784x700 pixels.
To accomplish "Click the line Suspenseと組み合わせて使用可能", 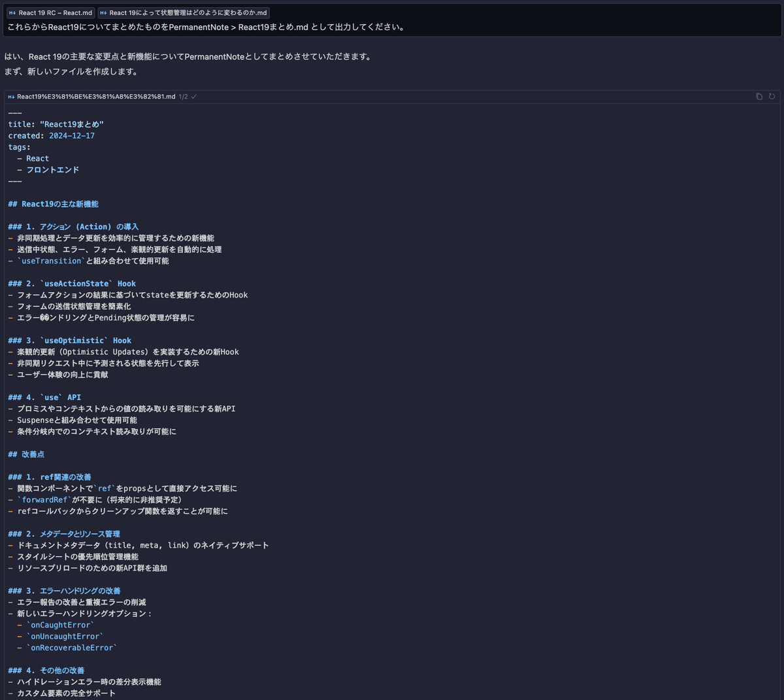I will (x=77, y=420).
